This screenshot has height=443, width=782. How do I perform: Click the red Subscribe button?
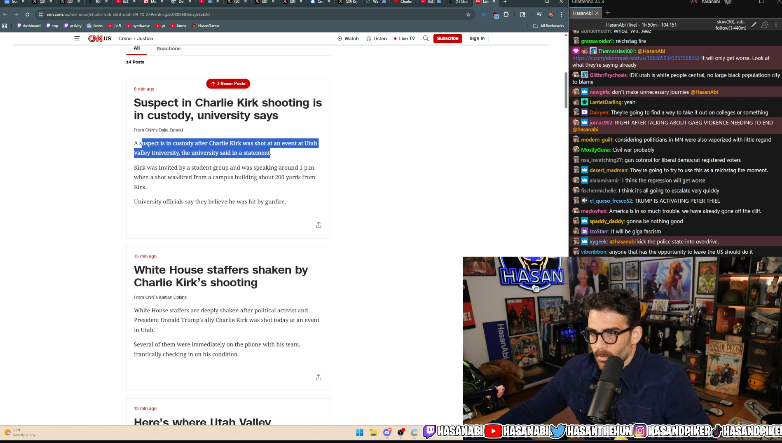(447, 38)
